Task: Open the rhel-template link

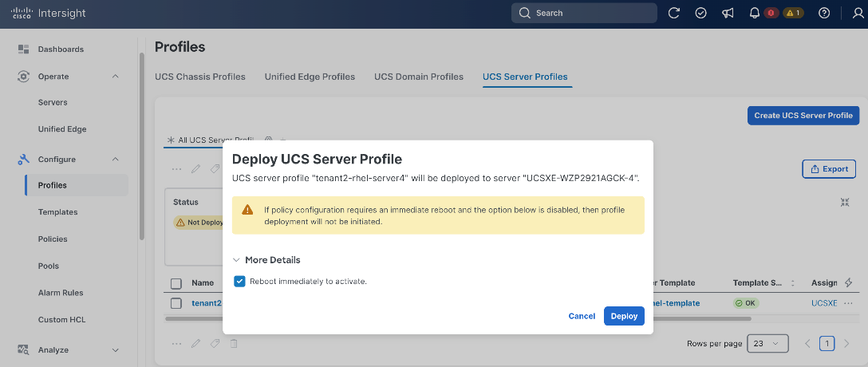Action: click(x=677, y=303)
